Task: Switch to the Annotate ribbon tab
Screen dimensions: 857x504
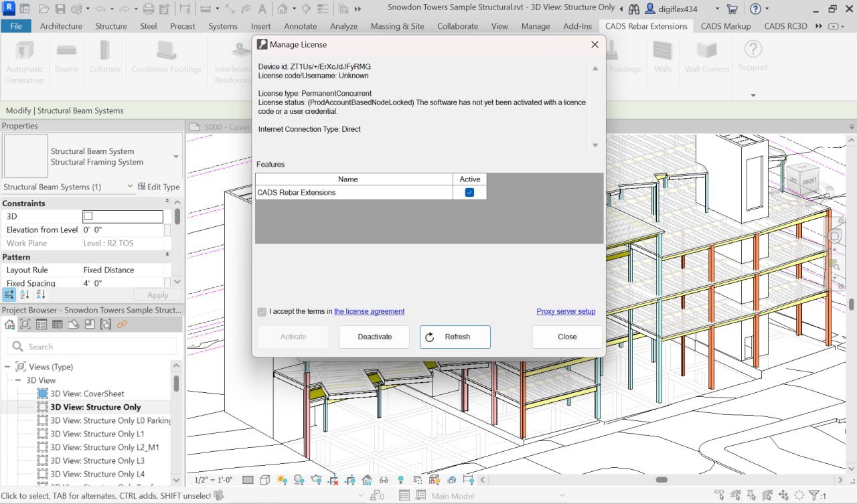Action: 300,26
